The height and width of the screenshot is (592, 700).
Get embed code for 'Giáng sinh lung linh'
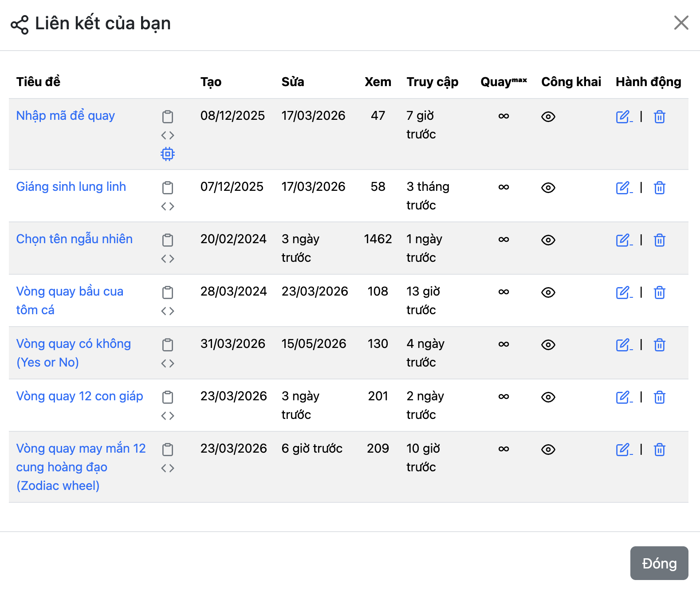tap(168, 206)
